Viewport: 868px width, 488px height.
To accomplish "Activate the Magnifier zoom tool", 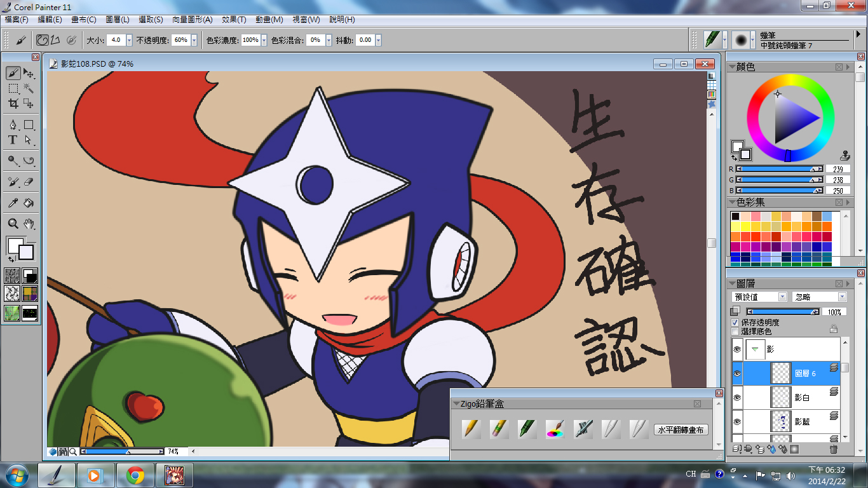I will [13, 224].
